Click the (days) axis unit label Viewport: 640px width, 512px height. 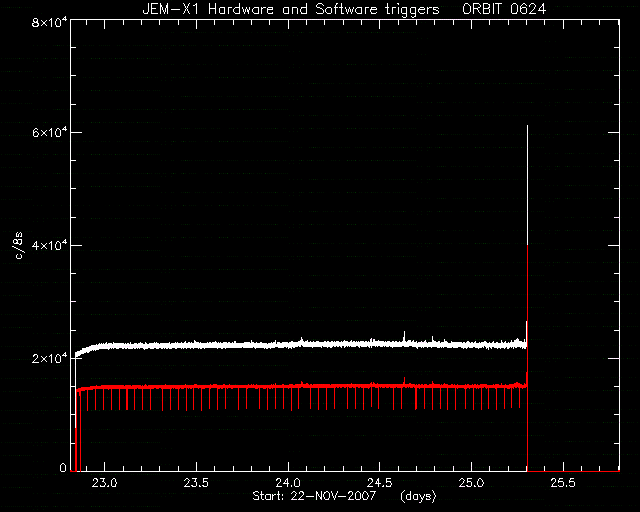coord(418,496)
